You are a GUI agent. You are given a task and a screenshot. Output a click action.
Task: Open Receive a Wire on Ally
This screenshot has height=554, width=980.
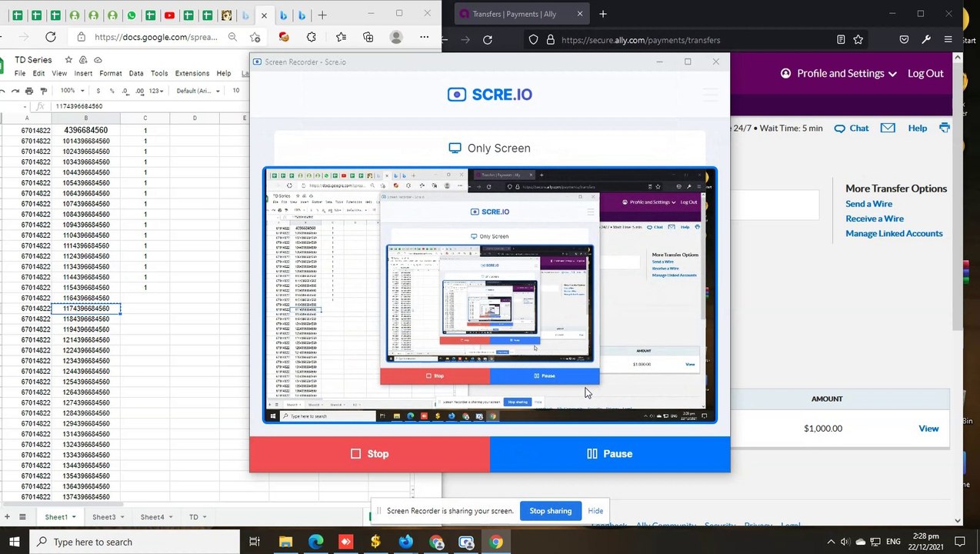[875, 219]
